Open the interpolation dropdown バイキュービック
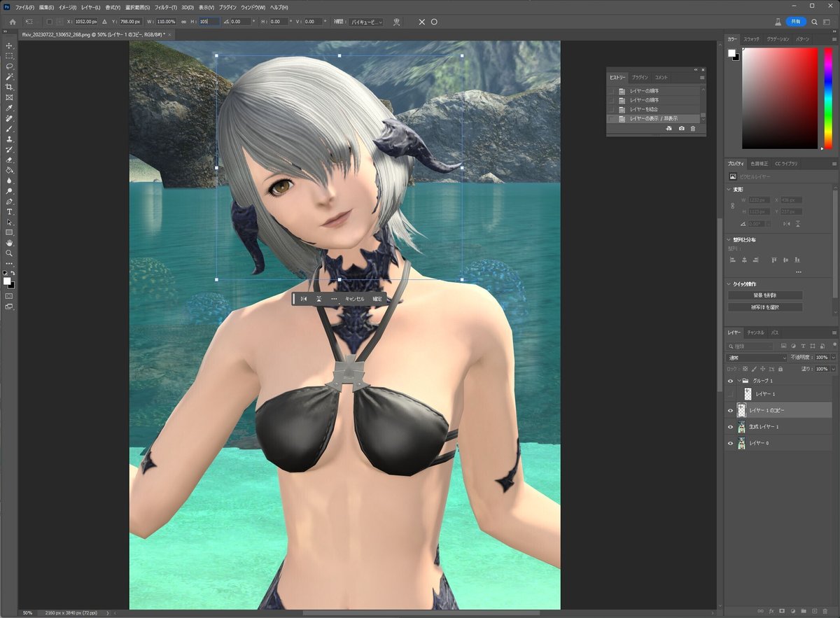Viewport: 840px width, 618px height. point(367,22)
